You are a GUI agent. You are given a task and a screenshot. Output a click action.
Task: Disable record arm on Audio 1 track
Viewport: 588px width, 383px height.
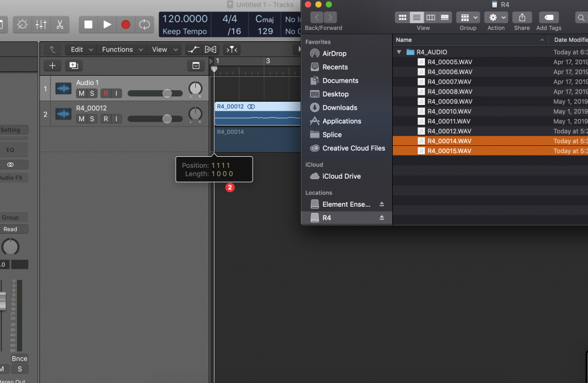(106, 94)
